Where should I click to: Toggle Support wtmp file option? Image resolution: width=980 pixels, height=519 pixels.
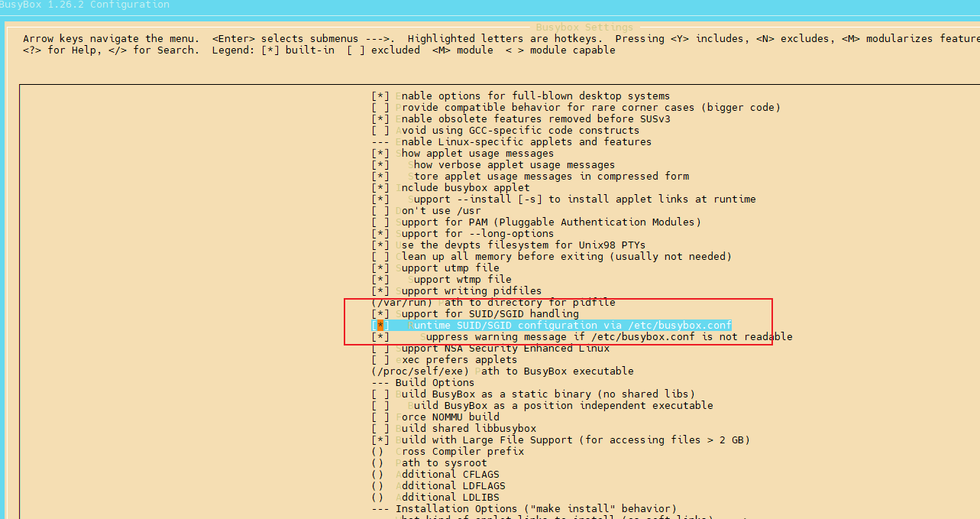coord(441,279)
